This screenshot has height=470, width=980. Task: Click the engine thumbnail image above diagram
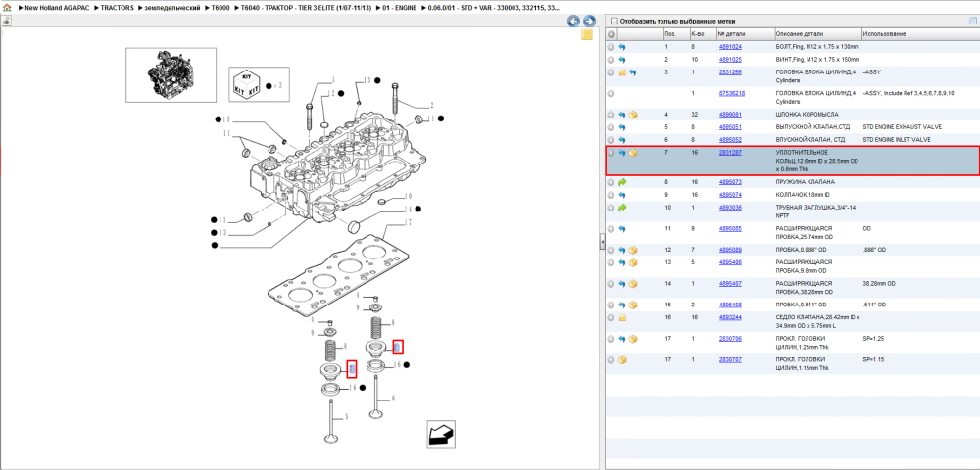[171, 74]
